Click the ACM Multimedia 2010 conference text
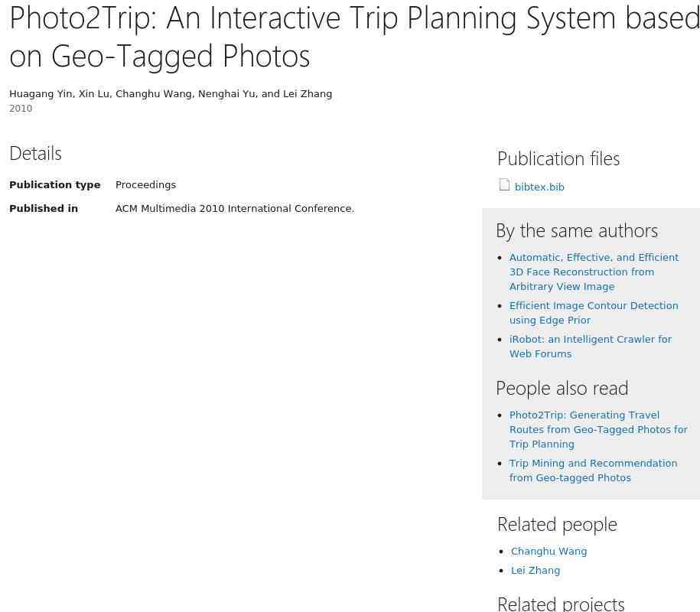 (x=235, y=209)
